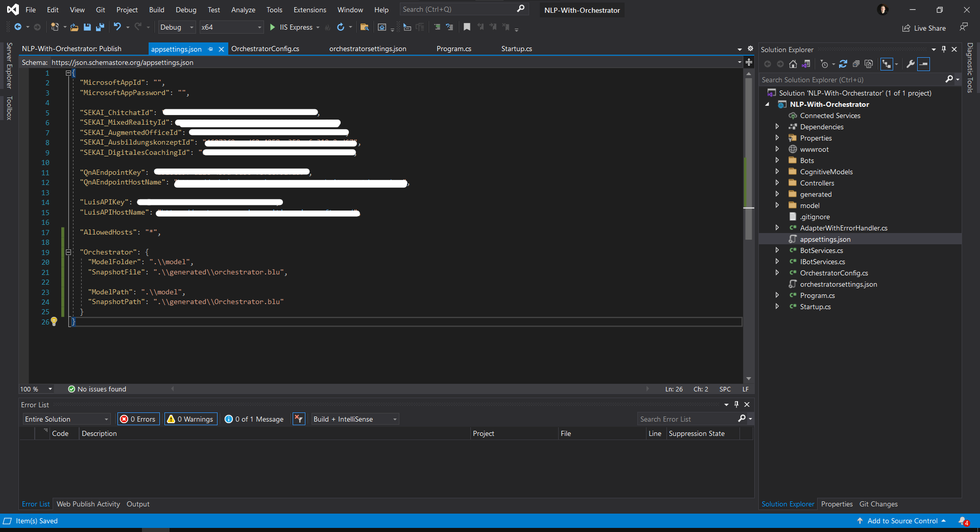
Task: Click the Find in Files toolbar icon
Action: [x=365, y=27]
